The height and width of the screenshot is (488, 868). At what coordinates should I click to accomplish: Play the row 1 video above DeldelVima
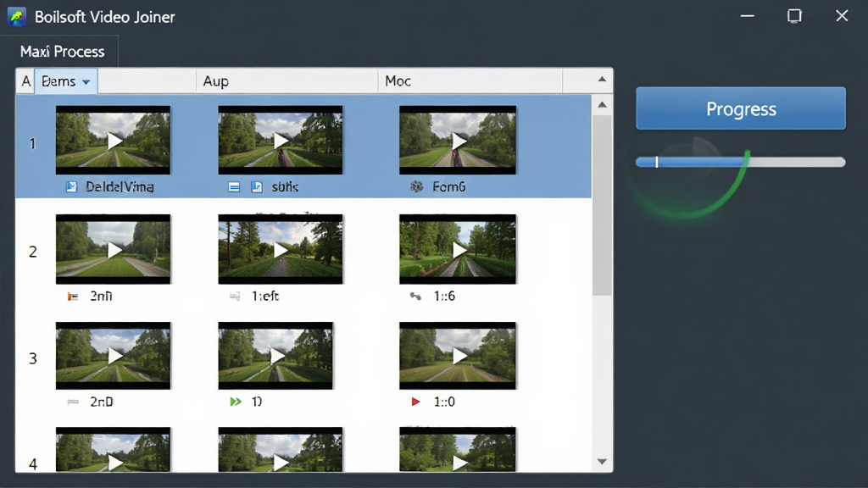[x=113, y=140]
